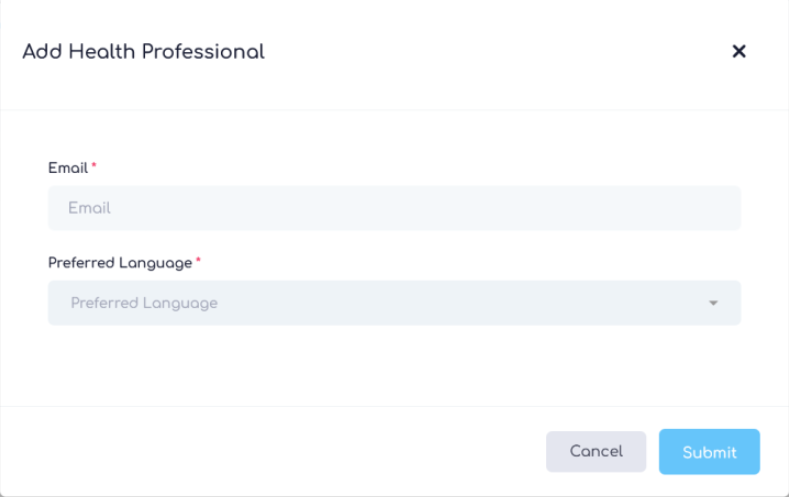Image resolution: width=789 pixels, height=497 pixels.
Task: Select the Email text box
Action: tap(394, 208)
